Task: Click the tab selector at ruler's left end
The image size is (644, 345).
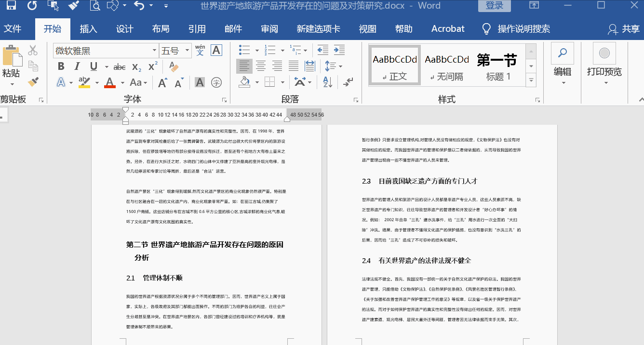Action: tap(3, 116)
